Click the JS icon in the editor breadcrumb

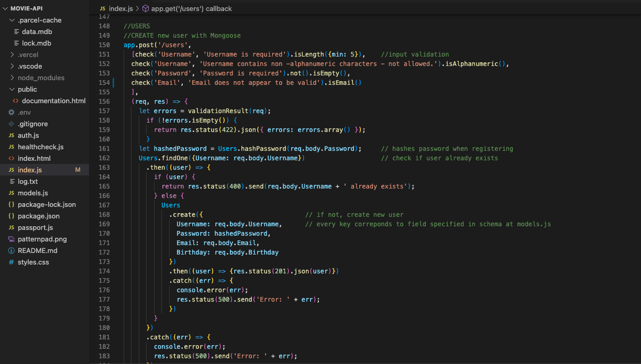[x=102, y=9]
